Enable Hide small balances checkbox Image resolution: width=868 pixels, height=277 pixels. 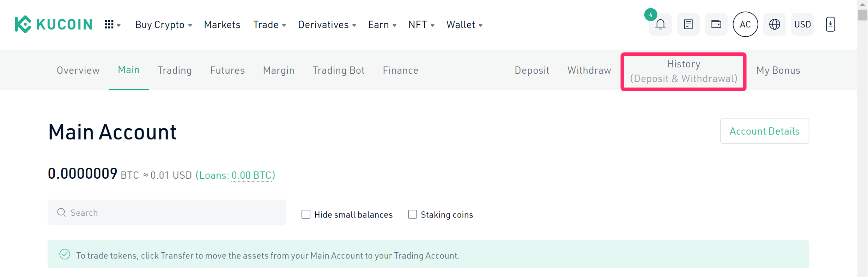click(306, 214)
